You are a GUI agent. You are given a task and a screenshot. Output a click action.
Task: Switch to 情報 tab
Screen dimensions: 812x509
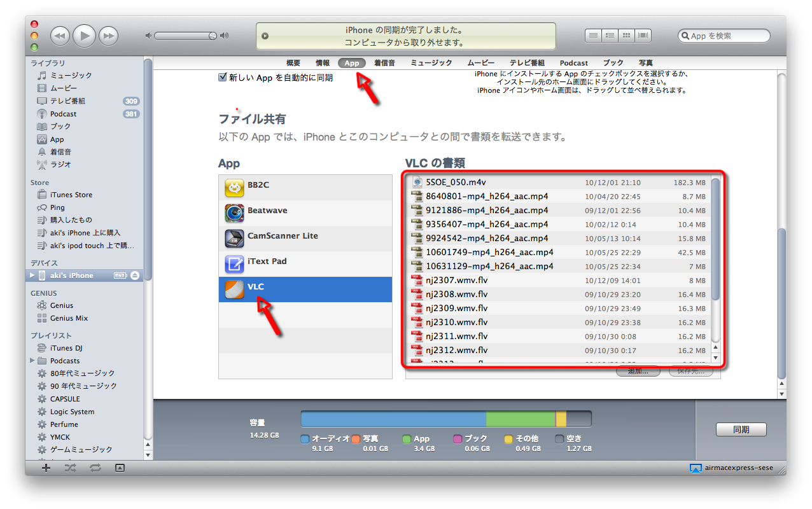click(323, 63)
